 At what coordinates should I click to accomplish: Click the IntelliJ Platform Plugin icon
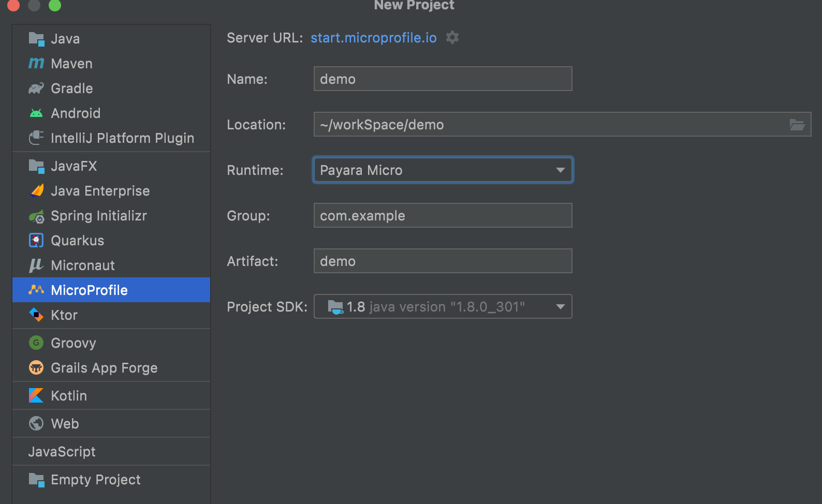[x=36, y=138]
